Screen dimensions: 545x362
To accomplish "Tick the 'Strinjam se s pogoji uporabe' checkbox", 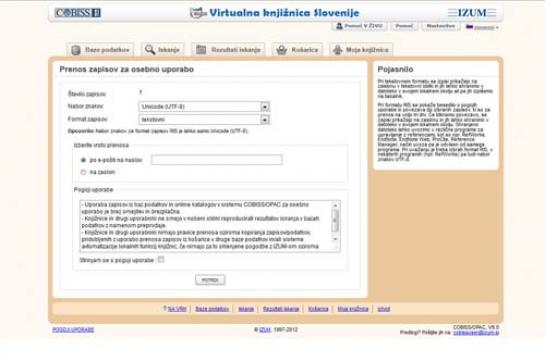I will (161, 259).
